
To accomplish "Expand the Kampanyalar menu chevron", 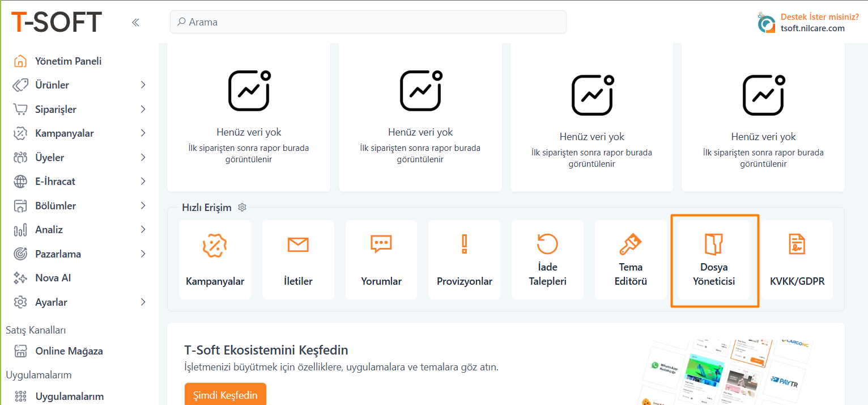I will pos(143,133).
